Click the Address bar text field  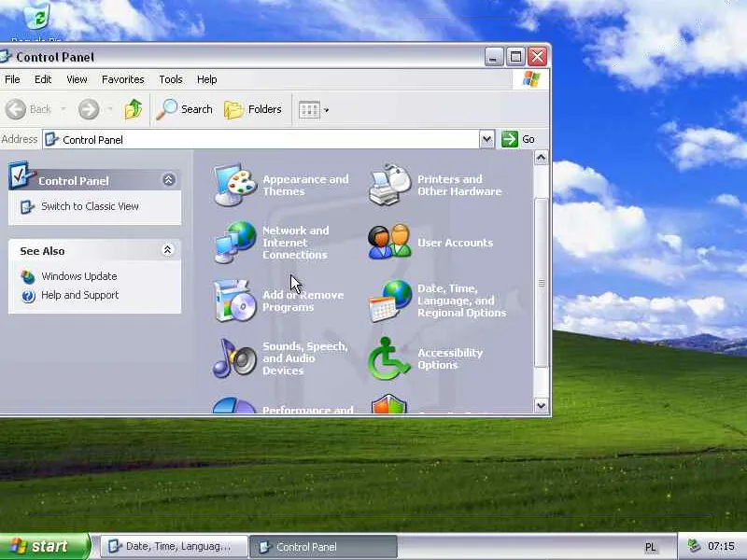261,139
